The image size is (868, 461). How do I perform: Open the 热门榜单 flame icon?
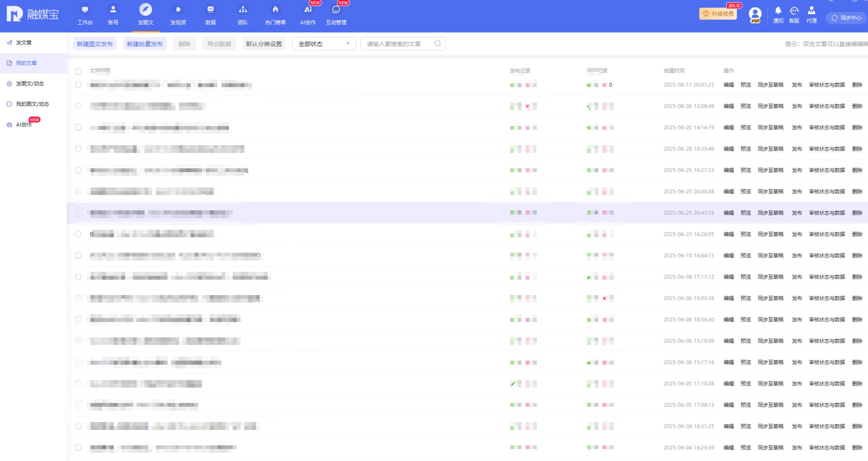tap(275, 10)
